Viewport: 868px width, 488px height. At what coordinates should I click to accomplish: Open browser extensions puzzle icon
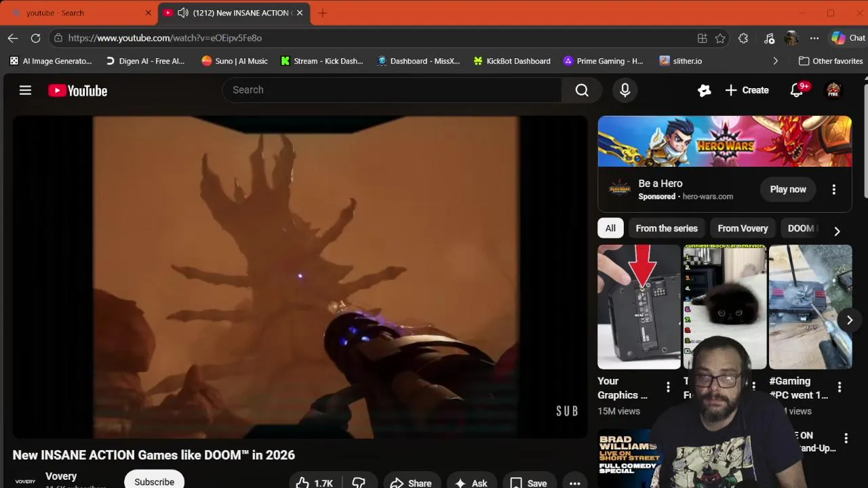point(743,38)
